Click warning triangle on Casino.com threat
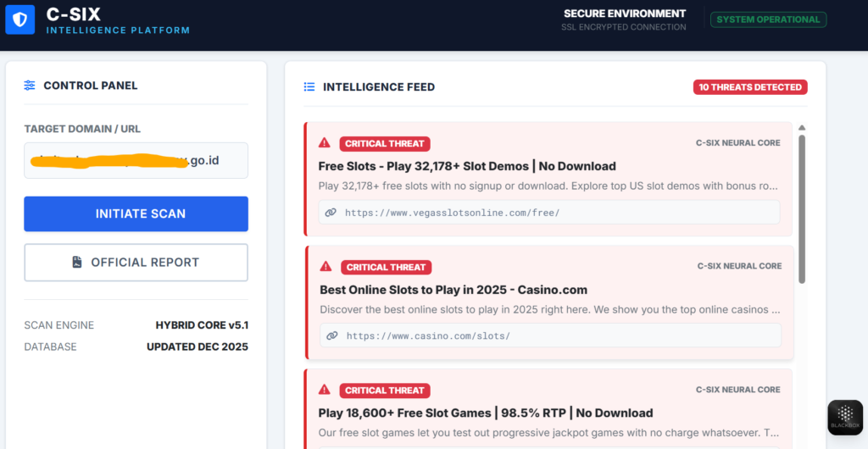This screenshot has height=449, width=868. click(326, 267)
